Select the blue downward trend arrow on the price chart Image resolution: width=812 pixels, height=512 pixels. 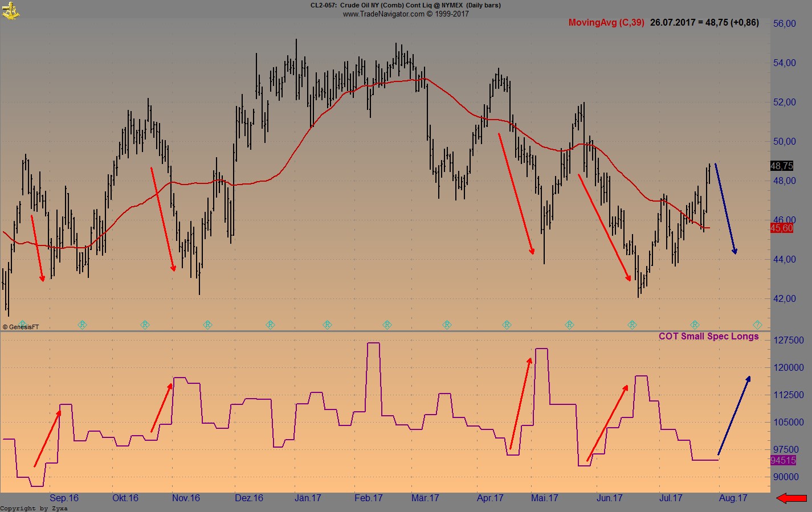pos(725,208)
